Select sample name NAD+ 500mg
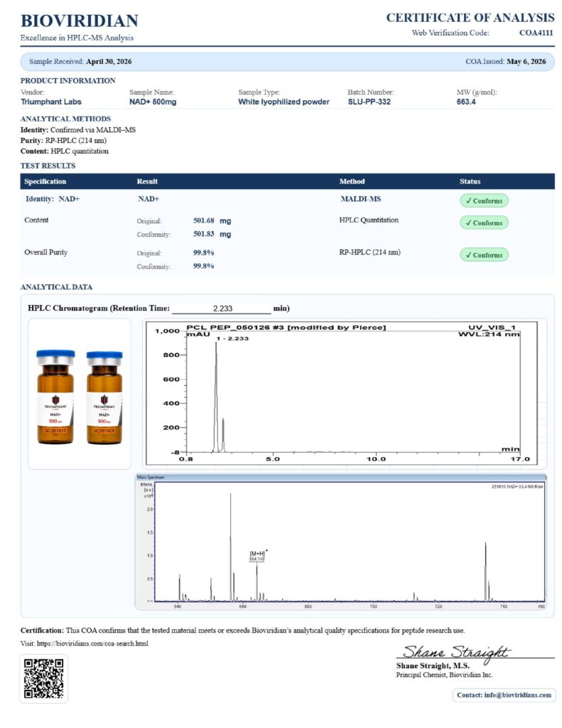Image resolution: width=562 pixels, height=728 pixels. click(153, 102)
